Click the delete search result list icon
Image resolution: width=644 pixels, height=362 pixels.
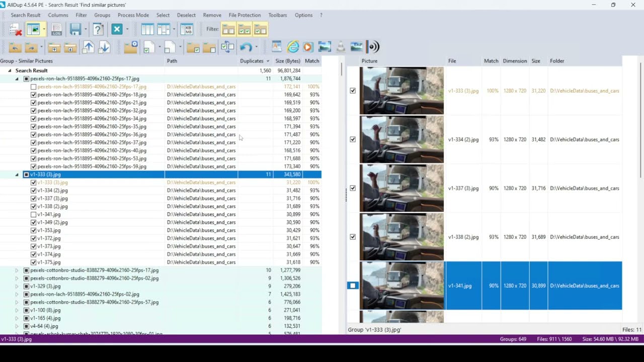tap(15, 29)
